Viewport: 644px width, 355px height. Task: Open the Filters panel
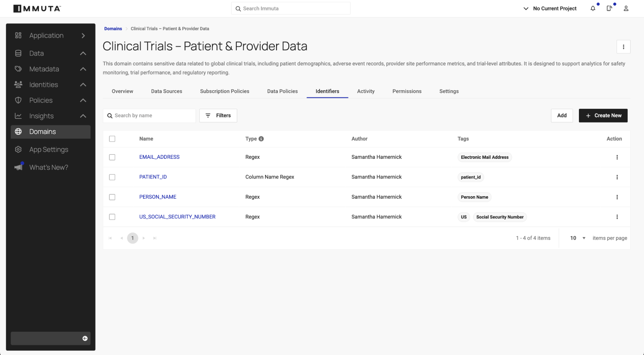218,115
